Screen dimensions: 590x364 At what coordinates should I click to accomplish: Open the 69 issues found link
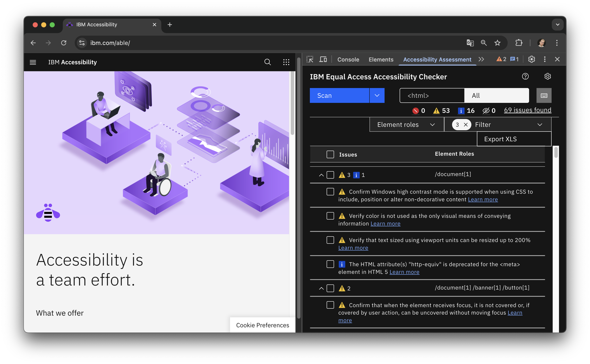pos(527,110)
